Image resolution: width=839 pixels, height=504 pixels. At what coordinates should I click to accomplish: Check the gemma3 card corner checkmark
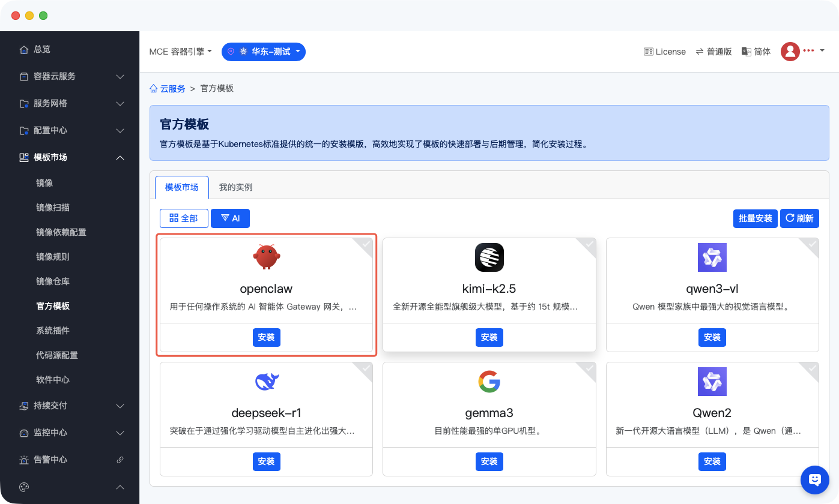click(x=590, y=368)
